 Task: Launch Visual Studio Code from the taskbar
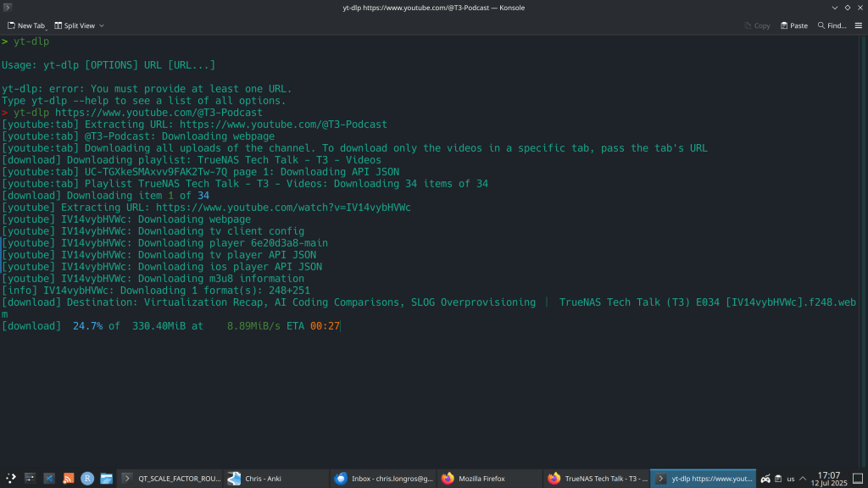49,479
